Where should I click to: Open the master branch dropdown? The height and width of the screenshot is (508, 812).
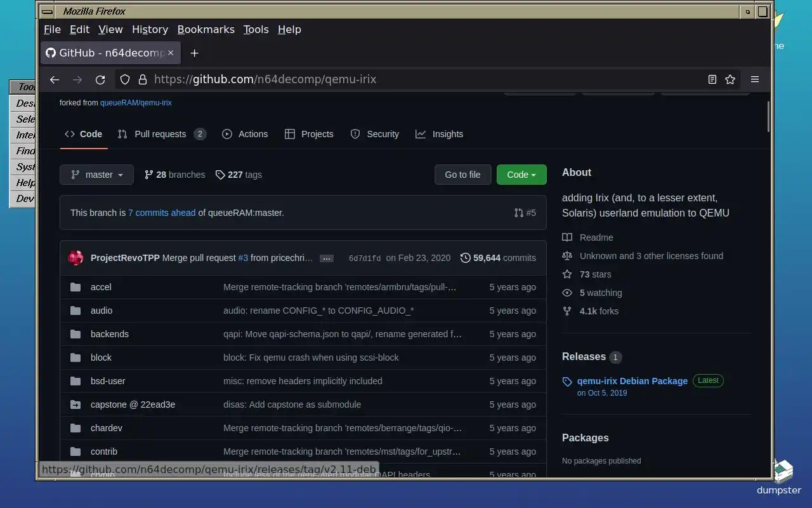pos(96,175)
